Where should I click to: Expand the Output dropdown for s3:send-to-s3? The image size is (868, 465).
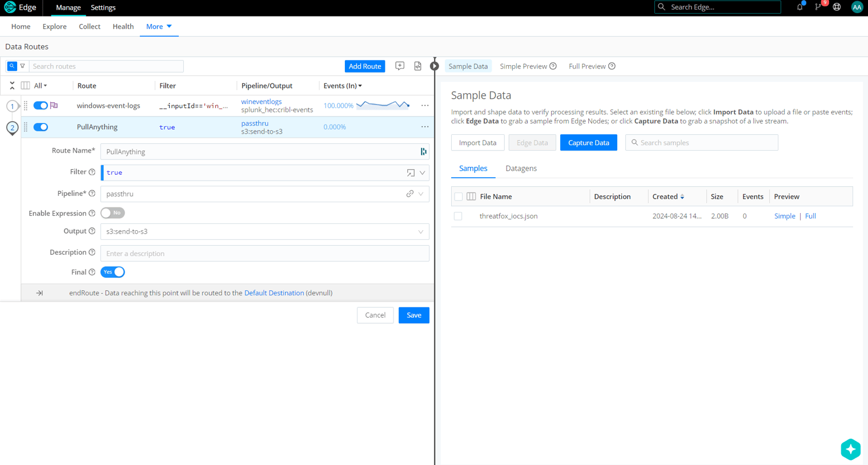(421, 232)
